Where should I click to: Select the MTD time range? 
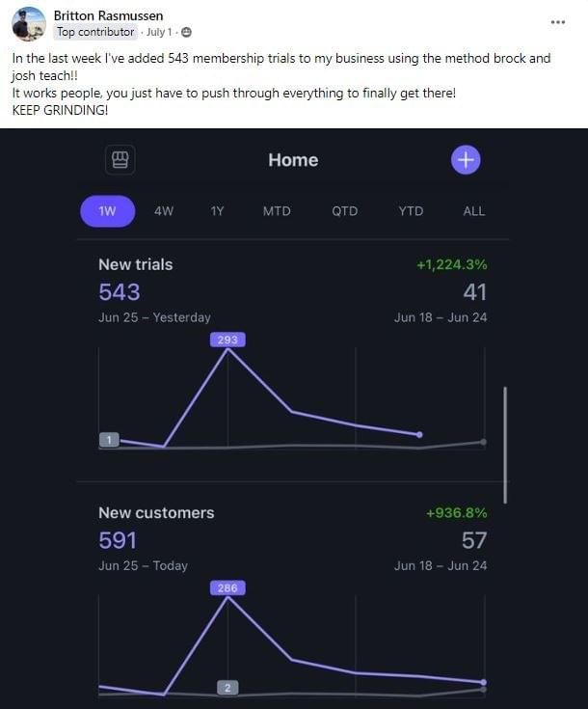(277, 211)
